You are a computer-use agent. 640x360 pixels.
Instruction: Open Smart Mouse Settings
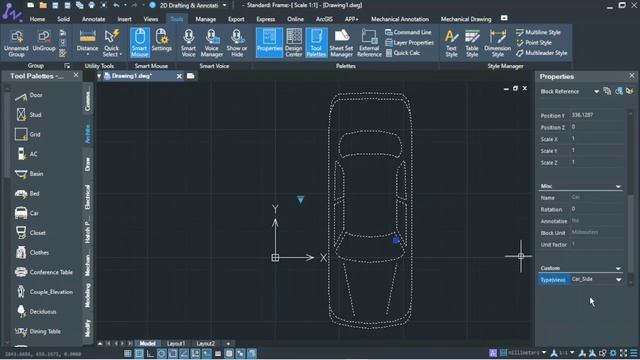coord(162,41)
